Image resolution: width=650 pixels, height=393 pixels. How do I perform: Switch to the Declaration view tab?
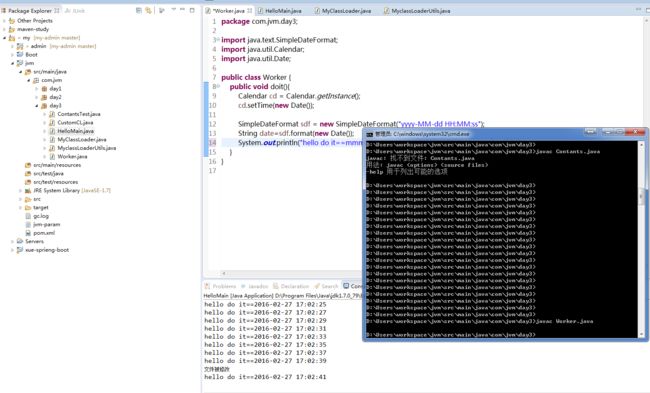[x=291, y=286]
